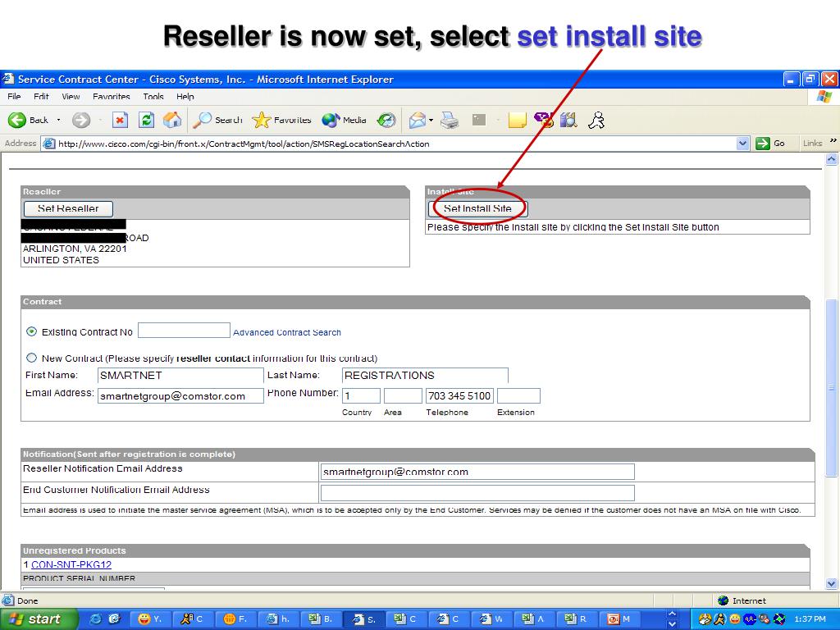Open the Favorites star in the toolbar
840x630 pixels.
click(x=281, y=120)
